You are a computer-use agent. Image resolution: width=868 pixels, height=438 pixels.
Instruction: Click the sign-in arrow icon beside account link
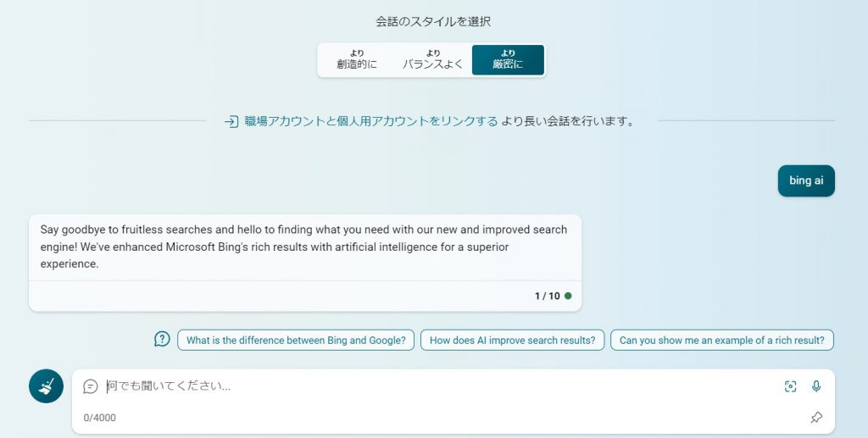click(231, 121)
